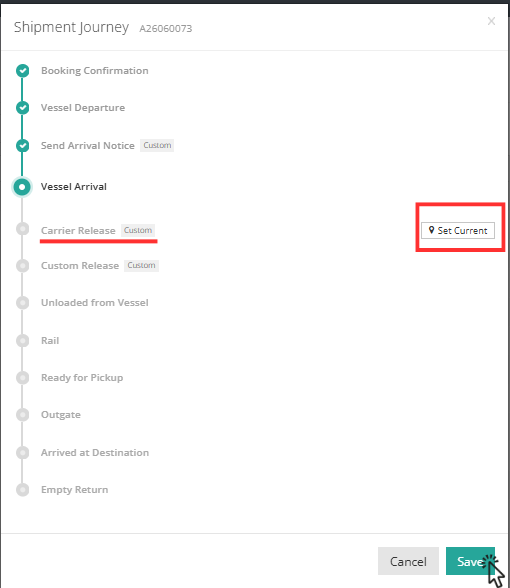Click the Set Current button
510x588 pixels.
(x=458, y=230)
